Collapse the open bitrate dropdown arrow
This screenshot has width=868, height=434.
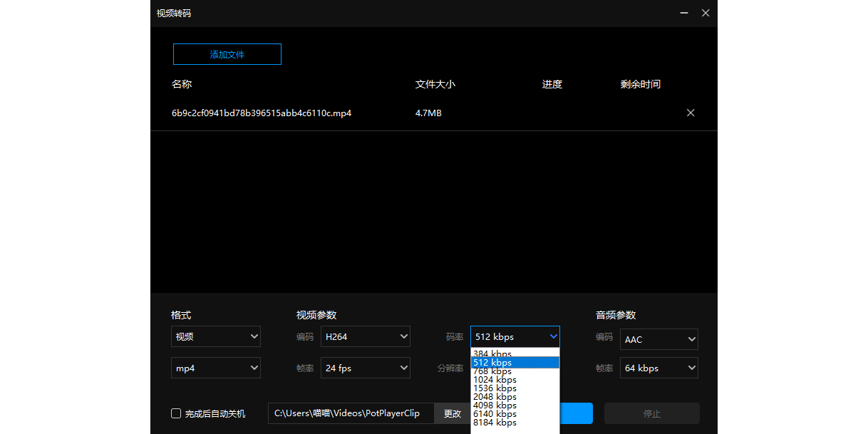pos(554,336)
